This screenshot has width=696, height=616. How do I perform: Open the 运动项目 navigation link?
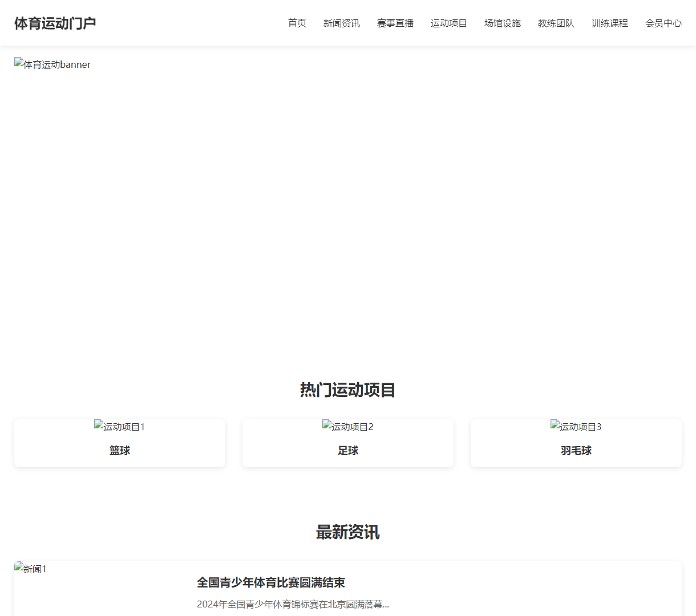pyautogui.click(x=448, y=23)
